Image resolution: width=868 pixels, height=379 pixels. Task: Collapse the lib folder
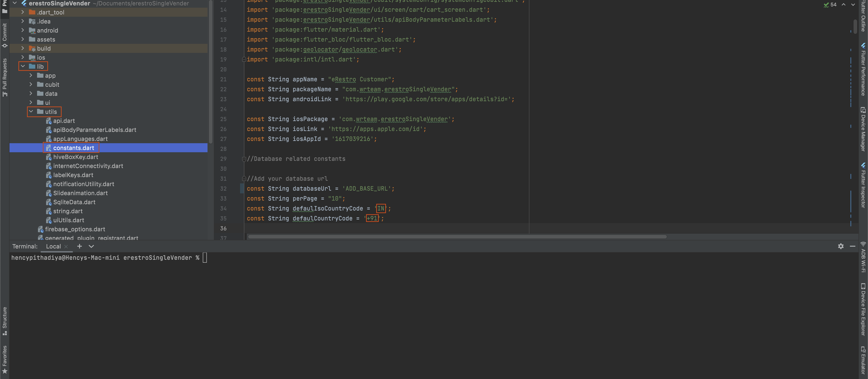[23, 66]
